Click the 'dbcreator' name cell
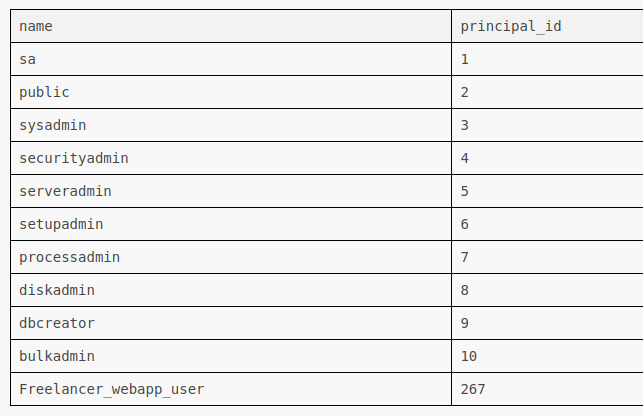Viewport: 643px width, 416px height. coord(57,323)
